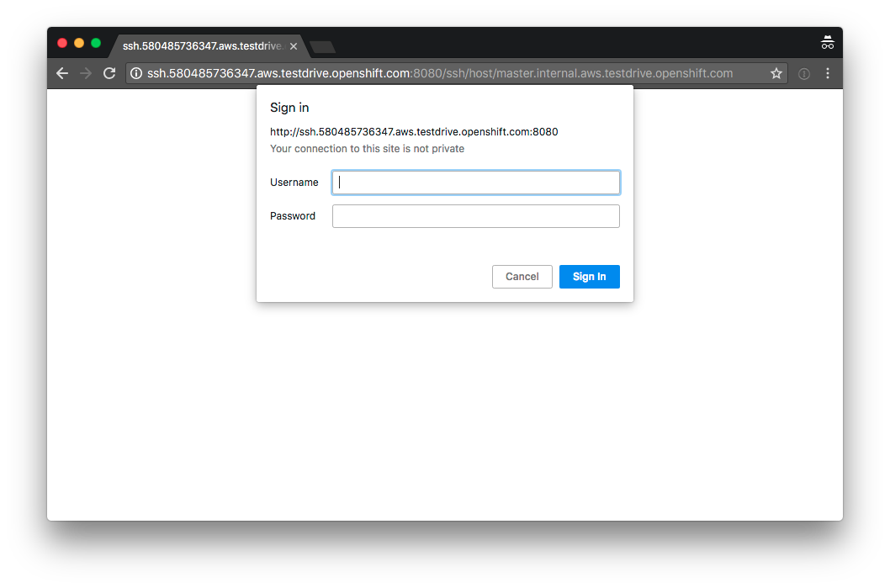Image resolution: width=890 pixels, height=588 pixels.
Task: Cancel the sign in dialog
Action: click(x=522, y=277)
